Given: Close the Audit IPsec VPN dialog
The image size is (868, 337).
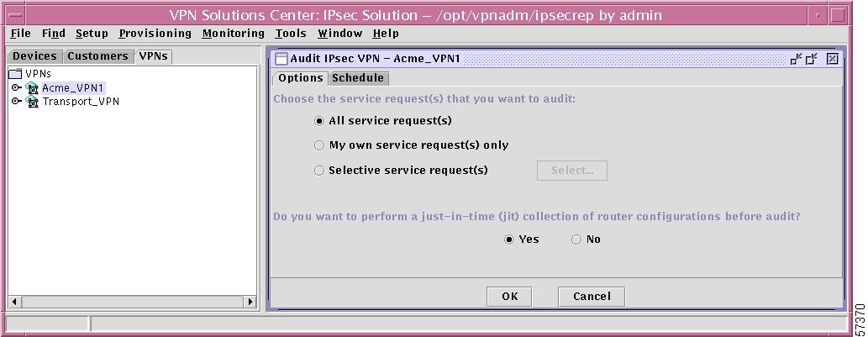Looking at the screenshot, I should tap(832, 59).
